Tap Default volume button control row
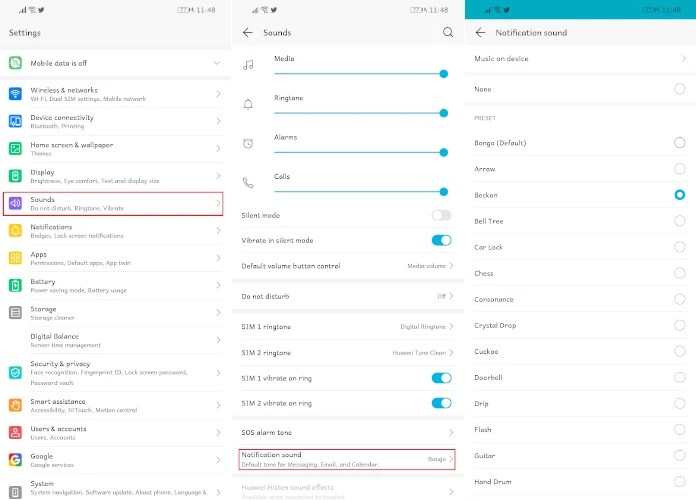 click(348, 266)
